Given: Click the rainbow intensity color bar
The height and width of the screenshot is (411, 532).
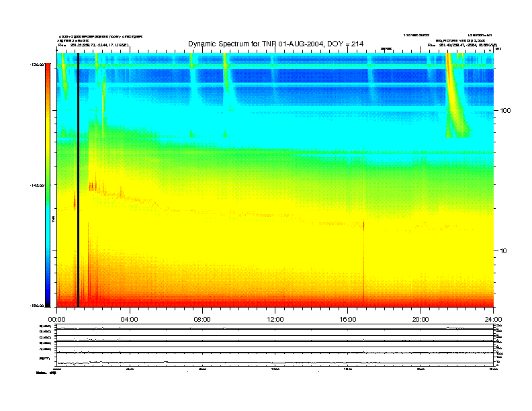Looking at the screenshot, I should coord(48,185).
